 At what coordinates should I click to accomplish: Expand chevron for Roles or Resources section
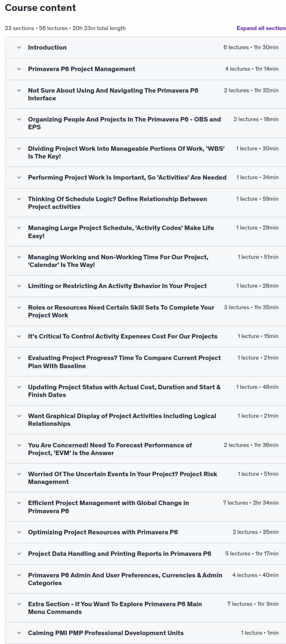[19, 308]
